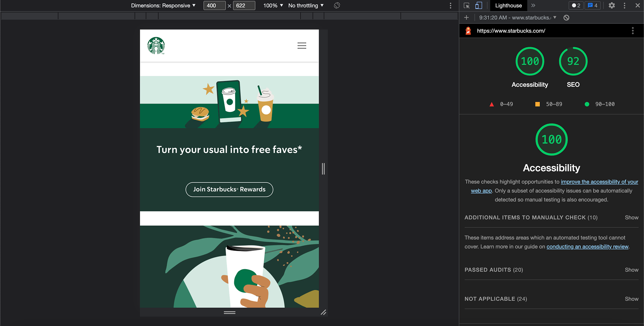Activate the inspect element picker icon
Viewport: 644px width, 326px height.
[467, 5]
